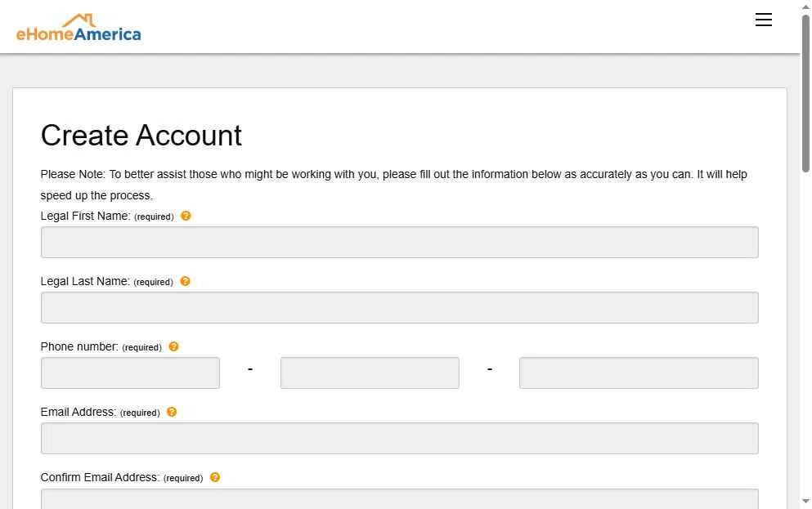The height and width of the screenshot is (509, 812).
Task: Click the "Phone number:" label text
Action: tap(79, 346)
